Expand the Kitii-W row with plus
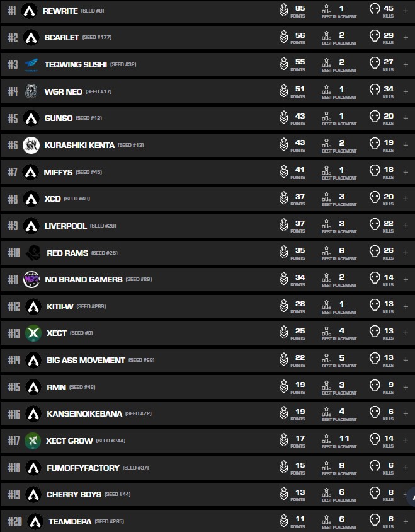This screenshot has width=415, height=532. coord(406,306)
